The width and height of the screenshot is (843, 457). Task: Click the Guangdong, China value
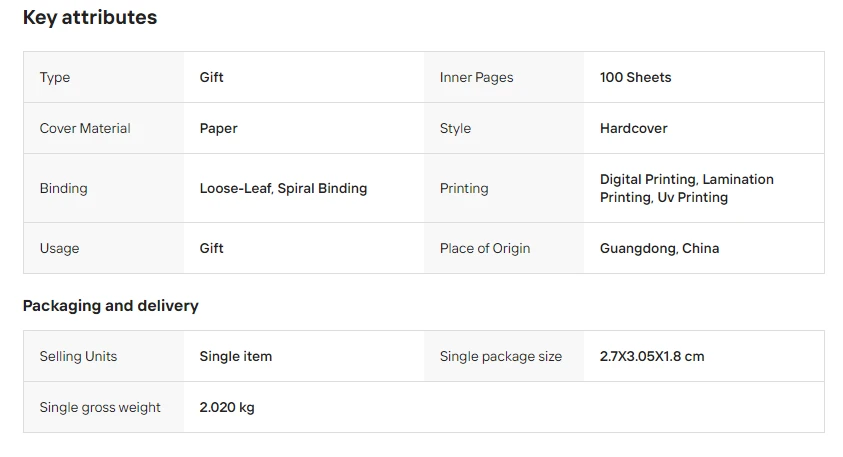pos(660,248)
